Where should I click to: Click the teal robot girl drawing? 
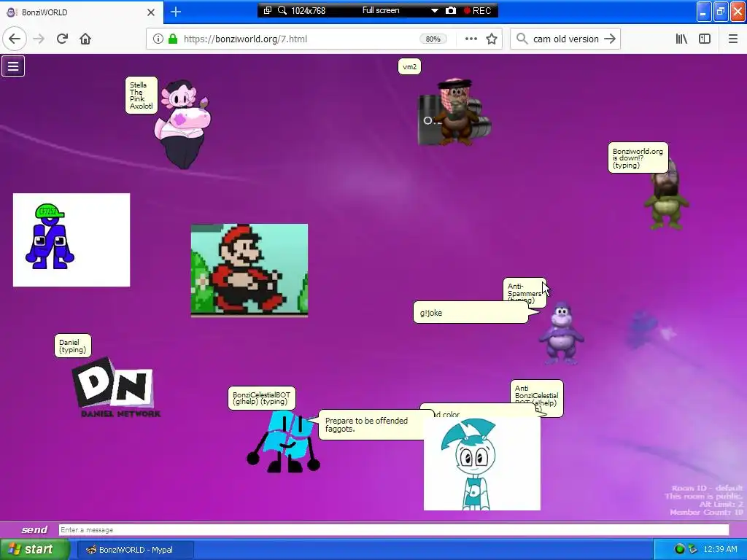(x=481, y=463)
